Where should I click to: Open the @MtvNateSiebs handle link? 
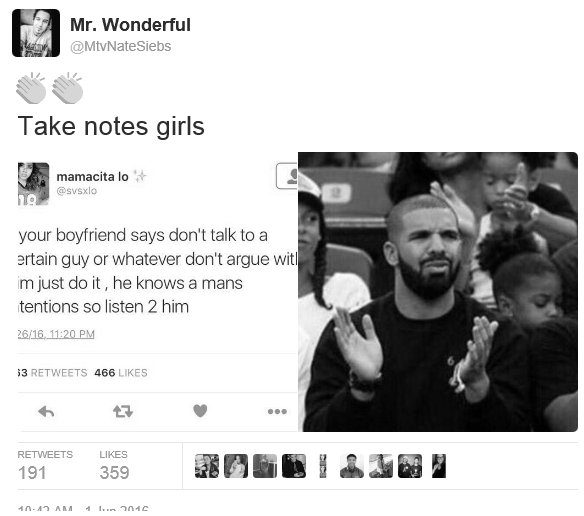pyautogui.click(x=121, y=46)
